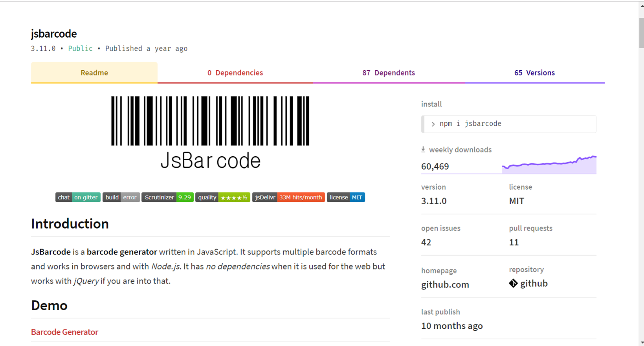The width and height of the screenshot is (644, 346).
Task: Click the weekly downloads arrow icon
Action: 423,149
